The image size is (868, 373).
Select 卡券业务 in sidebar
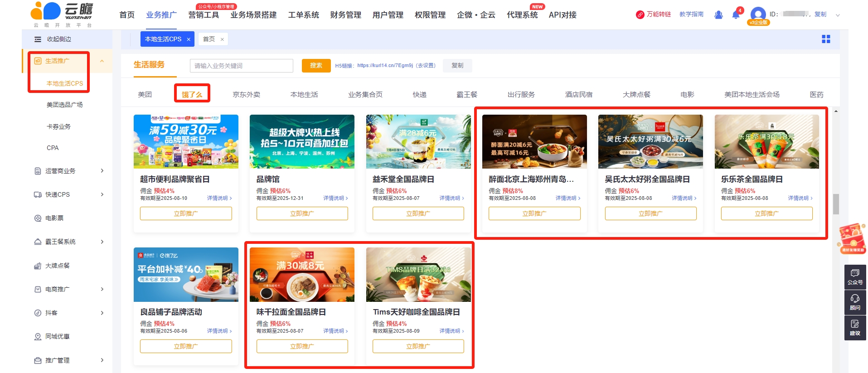pyautogui.click(x=59, y=126)
